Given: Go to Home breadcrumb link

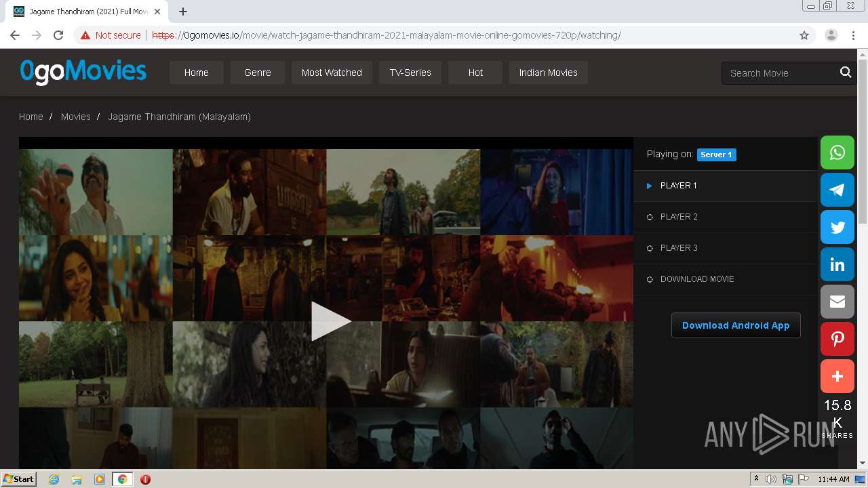Looking at the screenshot, I should [x=31, y=117].
